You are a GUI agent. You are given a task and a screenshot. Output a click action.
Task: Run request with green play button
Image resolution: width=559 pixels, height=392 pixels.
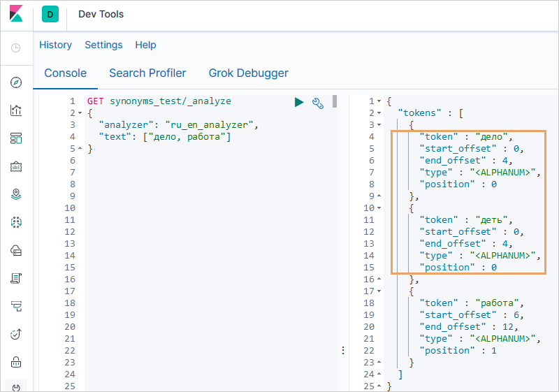tap(299, 103)
